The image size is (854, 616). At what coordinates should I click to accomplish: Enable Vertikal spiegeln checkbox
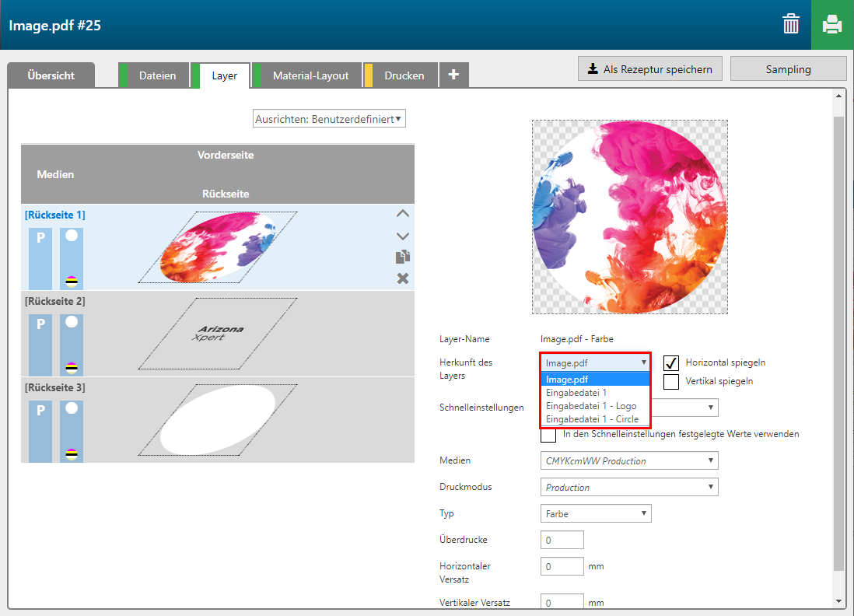671,381
